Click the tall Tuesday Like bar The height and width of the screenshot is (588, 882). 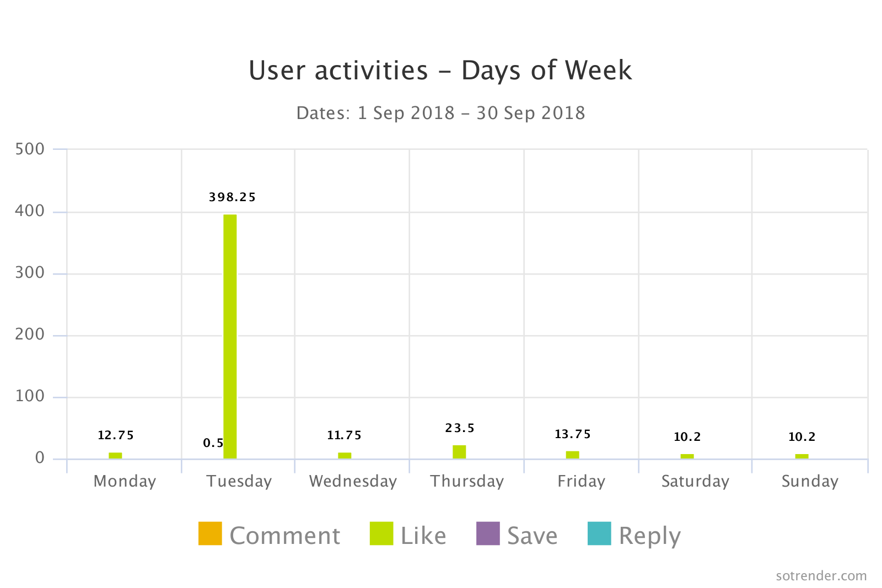(x=230, y=336)
